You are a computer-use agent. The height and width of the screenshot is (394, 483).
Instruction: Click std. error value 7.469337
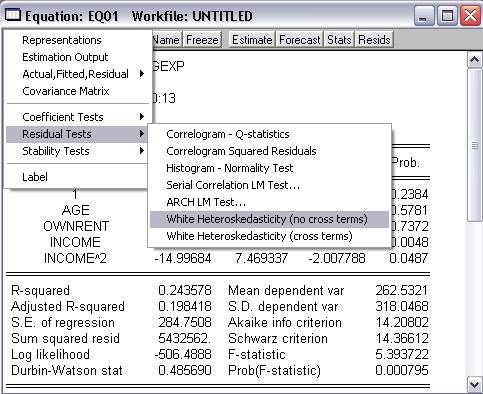261,258
